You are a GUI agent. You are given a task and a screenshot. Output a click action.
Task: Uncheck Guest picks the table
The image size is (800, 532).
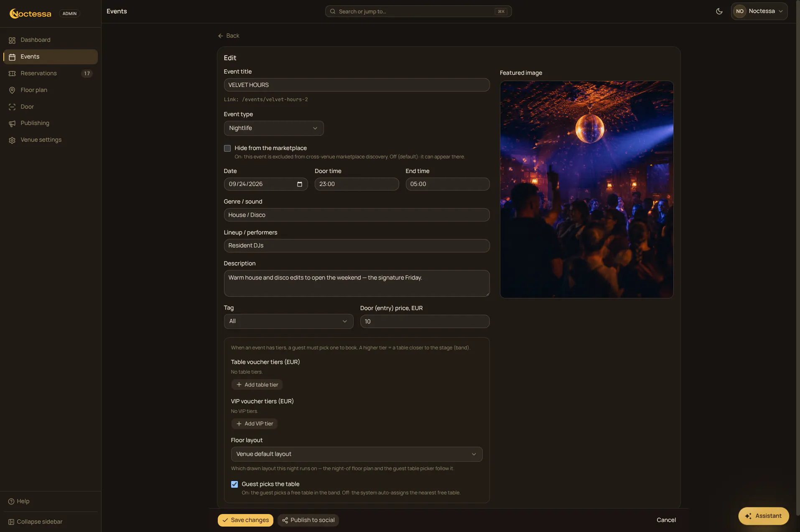(x=234, y=484)
